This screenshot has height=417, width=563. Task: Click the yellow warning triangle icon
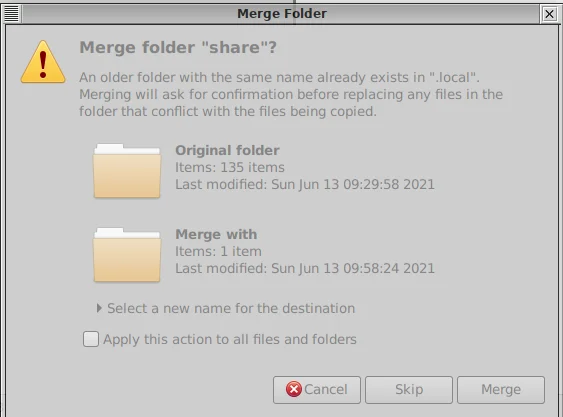point(43,62)
